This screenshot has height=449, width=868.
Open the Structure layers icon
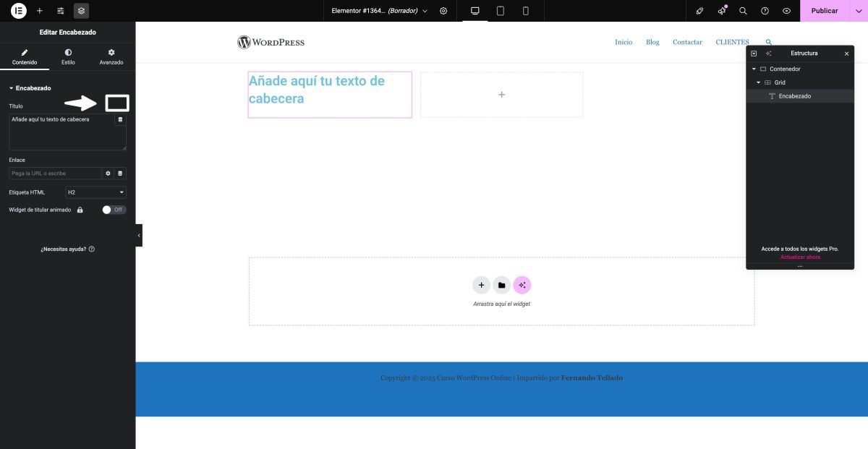(81, 11)
